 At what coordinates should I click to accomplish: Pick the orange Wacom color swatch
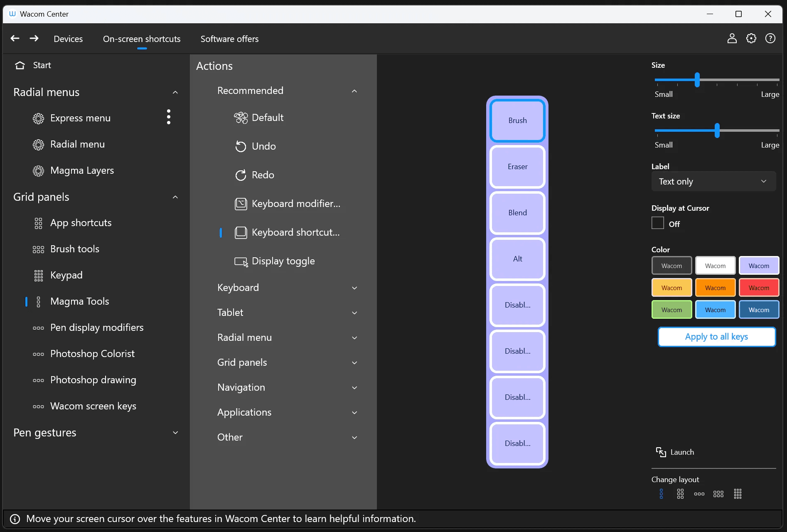click(x=715, y=288)
